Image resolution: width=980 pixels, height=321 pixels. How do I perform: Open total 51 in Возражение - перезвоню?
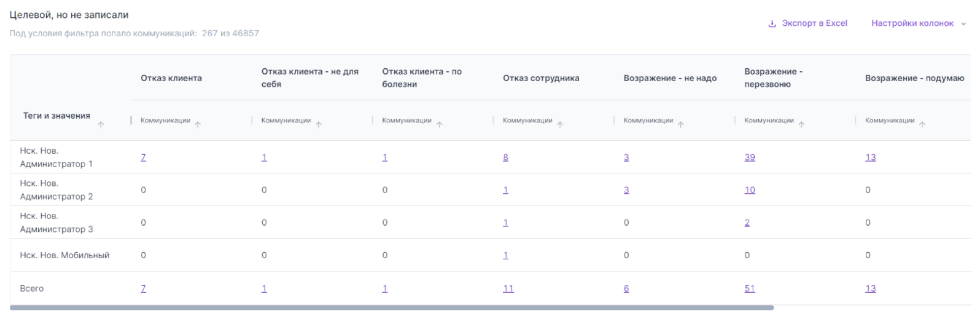pyautogui.click(x=750, y=288)
